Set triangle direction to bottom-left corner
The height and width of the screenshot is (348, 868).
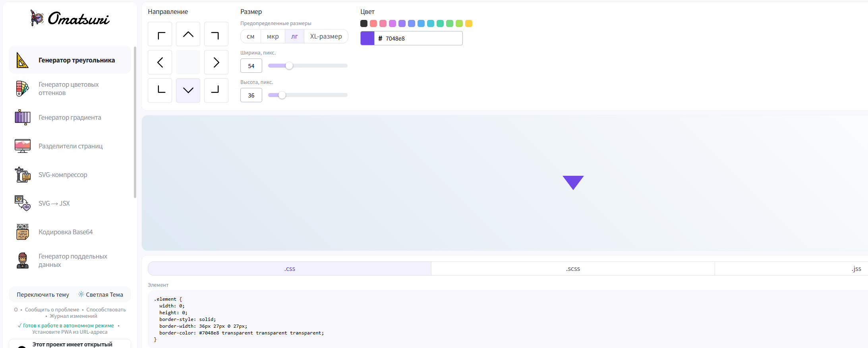pyautogui.click(x=160, y=90)
